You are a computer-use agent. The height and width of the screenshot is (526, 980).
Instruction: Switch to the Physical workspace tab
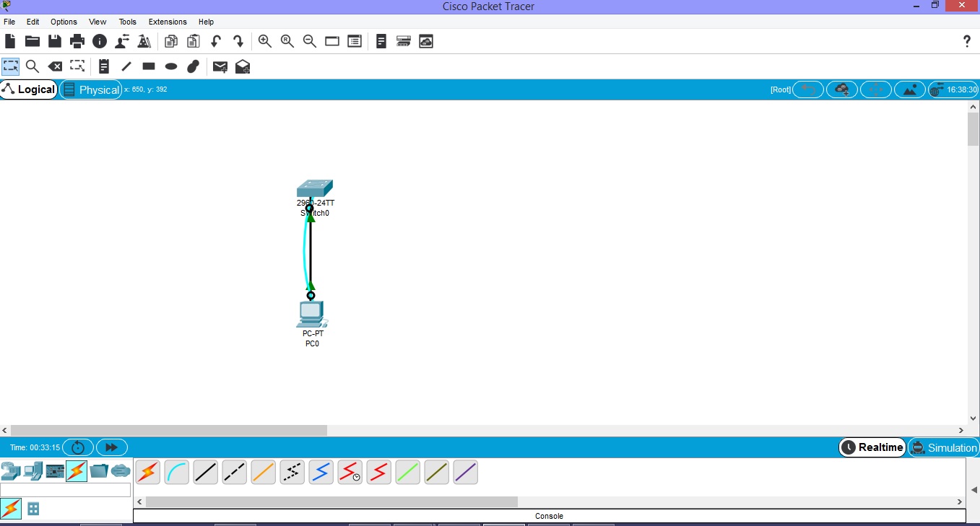coord(91,89)
